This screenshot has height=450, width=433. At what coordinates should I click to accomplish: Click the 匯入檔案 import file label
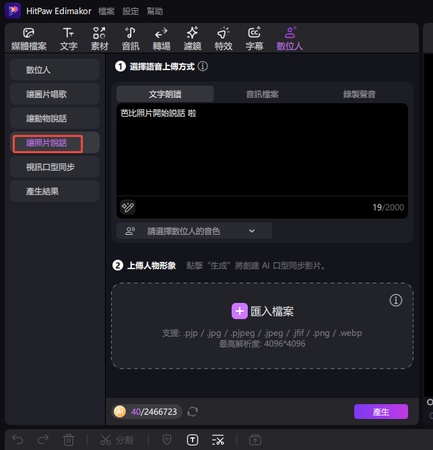[272, 312]
